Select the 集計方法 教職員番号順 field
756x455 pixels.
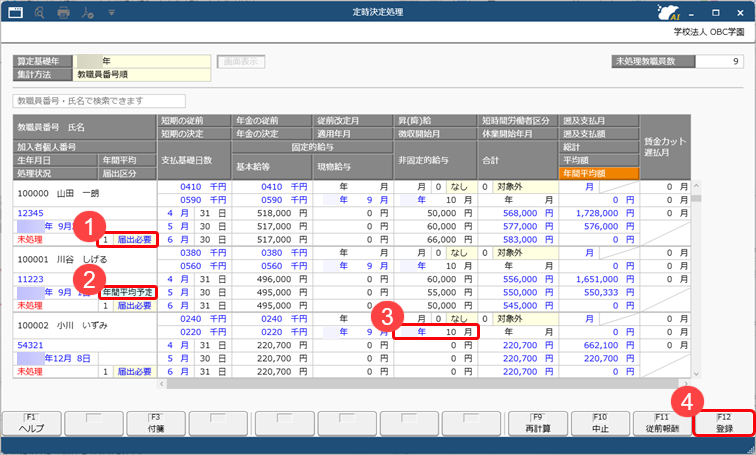(142, 74)
